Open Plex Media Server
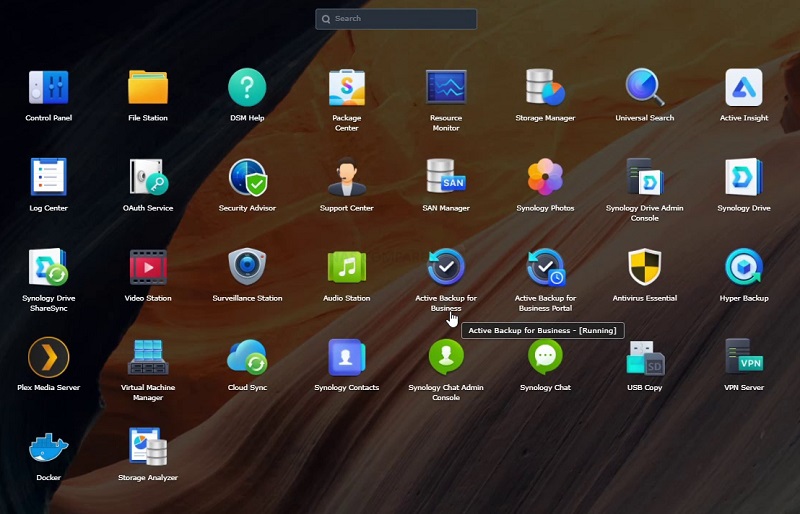The width and height of the screenshot is (800, 514). pyautogui.click(x=48, y=357)
